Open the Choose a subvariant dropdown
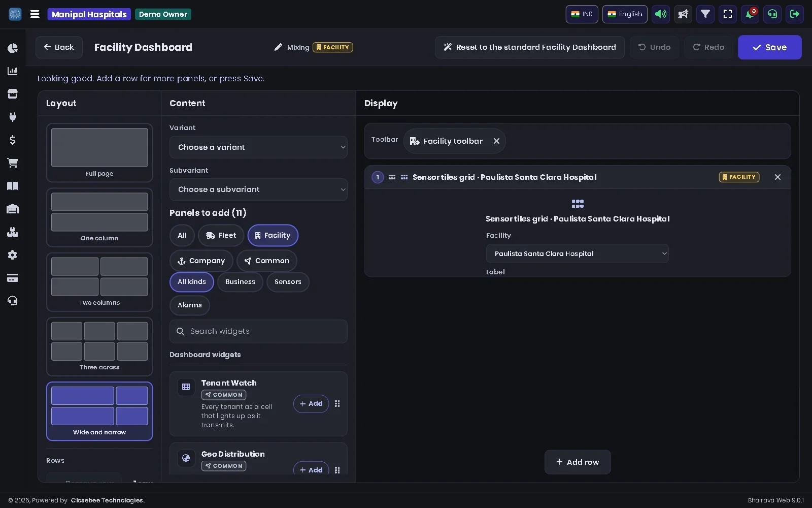The height and width of the screenshot is (508, 812). coord(258,189)
